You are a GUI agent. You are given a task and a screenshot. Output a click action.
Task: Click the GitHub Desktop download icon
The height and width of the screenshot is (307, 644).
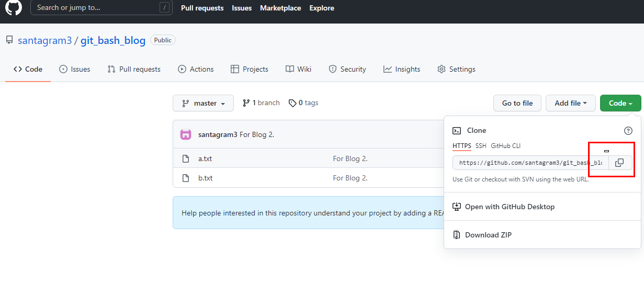click(457, 207)
